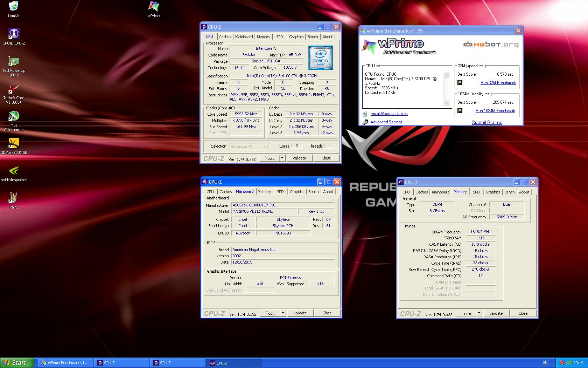
Task: Click the hwbot.org logo in wPrime
Action: tap(491, 45)
